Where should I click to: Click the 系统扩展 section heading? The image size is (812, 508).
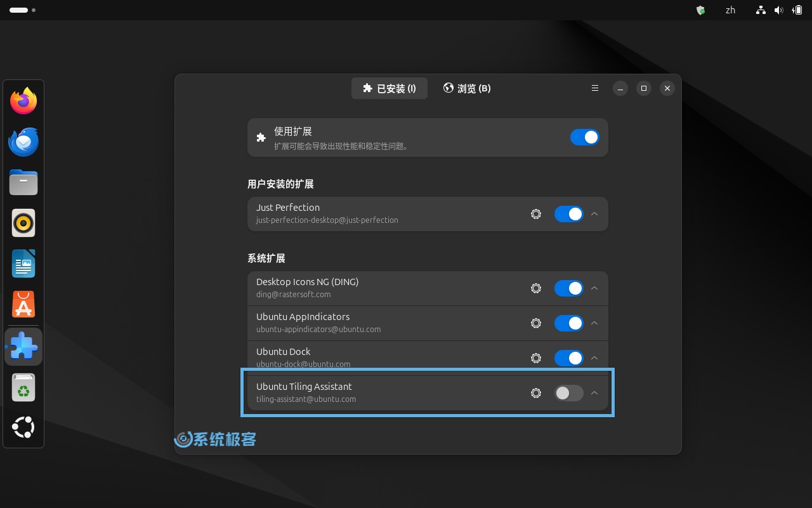(x=266, y=258)
